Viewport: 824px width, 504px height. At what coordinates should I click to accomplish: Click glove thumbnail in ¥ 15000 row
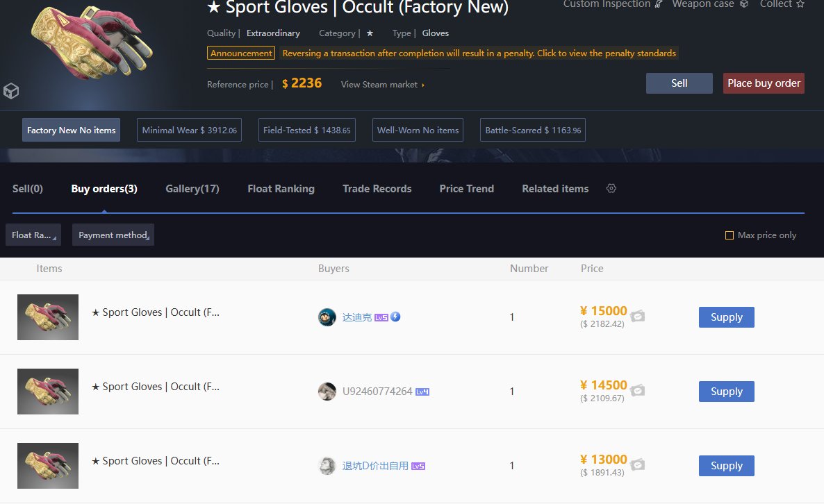pos(48,317)
